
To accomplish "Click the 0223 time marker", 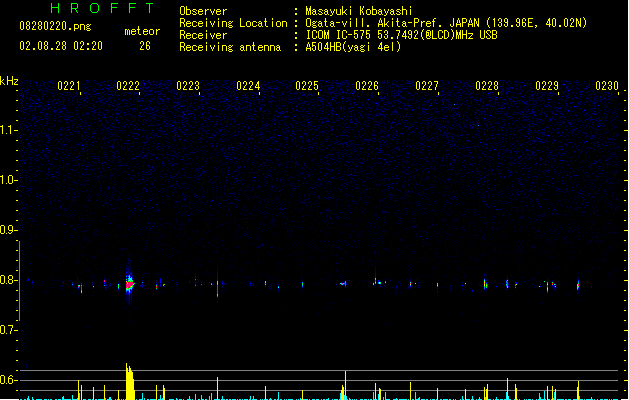I will coord(188,86).
